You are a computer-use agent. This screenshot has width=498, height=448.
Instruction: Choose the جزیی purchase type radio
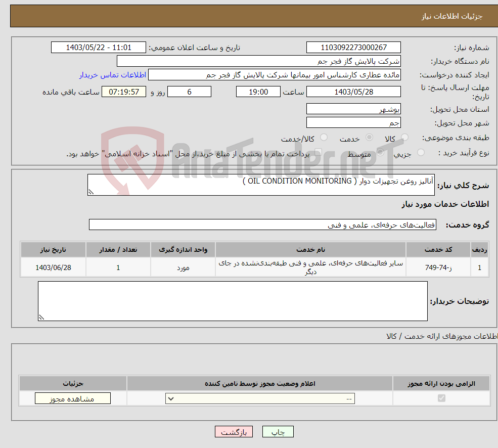click(421, 152)
